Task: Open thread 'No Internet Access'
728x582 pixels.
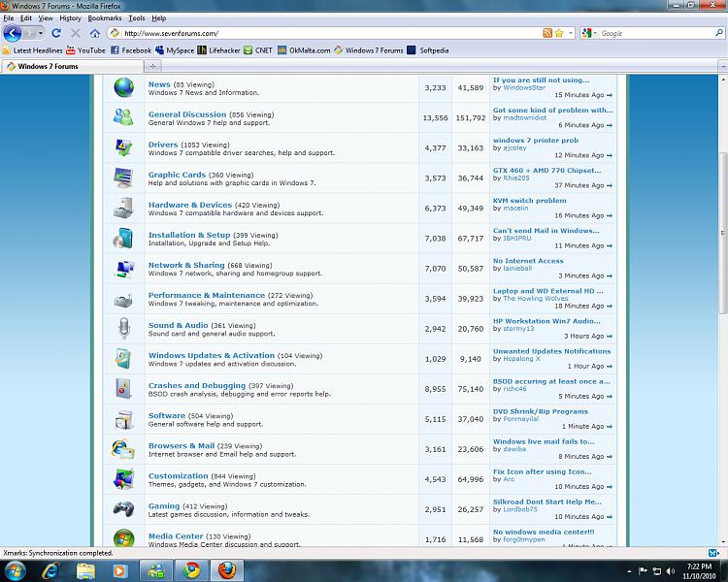Action: 528,261
